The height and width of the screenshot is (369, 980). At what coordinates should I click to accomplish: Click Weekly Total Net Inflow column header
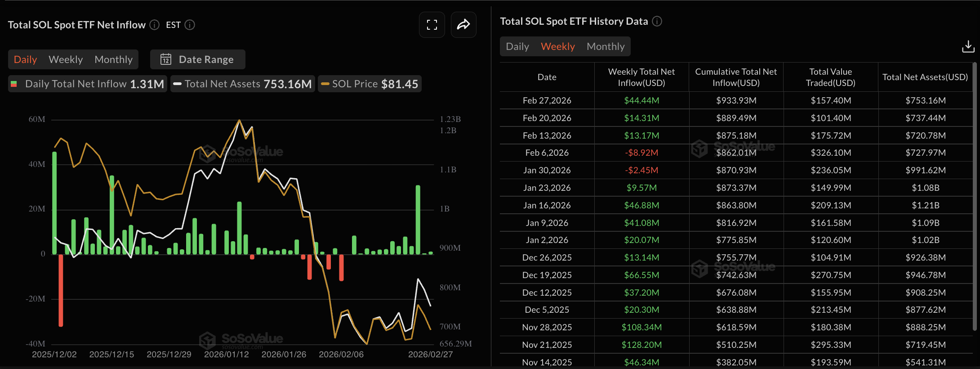pos(641,77)
